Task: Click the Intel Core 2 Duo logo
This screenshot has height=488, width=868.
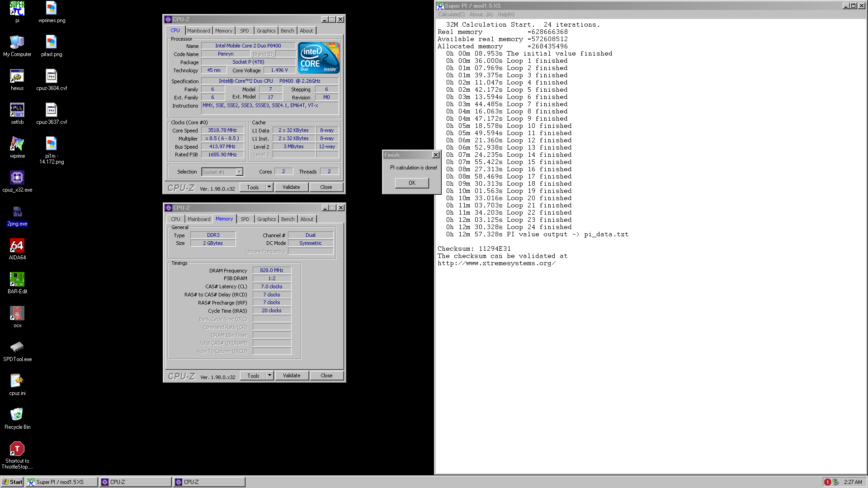Action: [x=319, y=58]
